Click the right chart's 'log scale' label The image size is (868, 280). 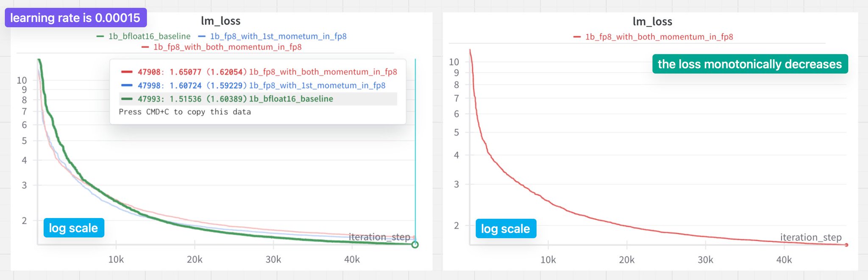tap(506, 229)
